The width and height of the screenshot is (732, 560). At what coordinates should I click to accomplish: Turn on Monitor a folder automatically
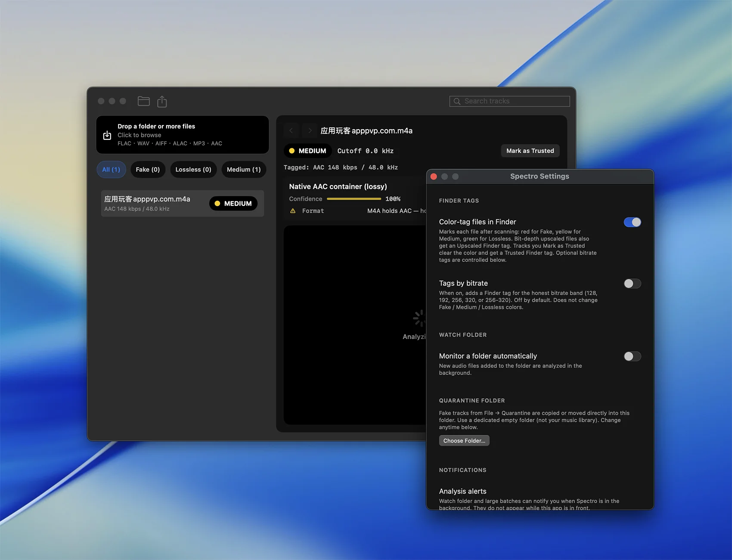632,356
